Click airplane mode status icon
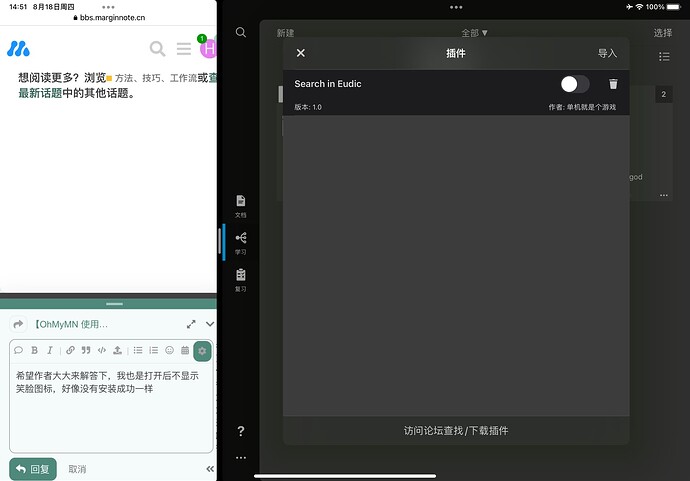 point(629,7)
